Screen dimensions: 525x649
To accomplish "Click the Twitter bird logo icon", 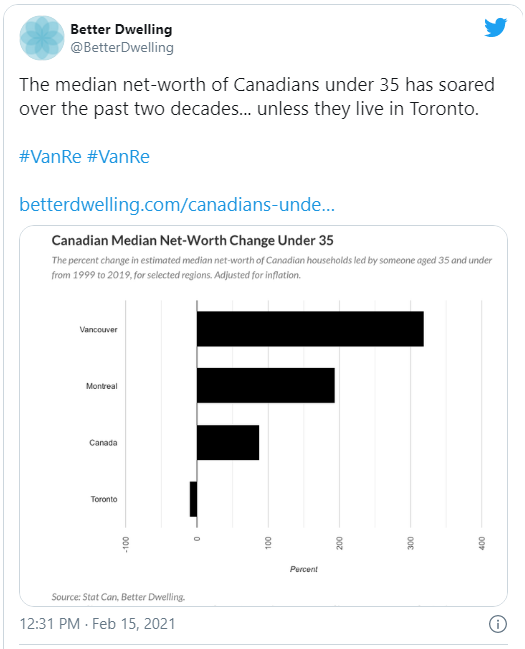I will (496, 27).
